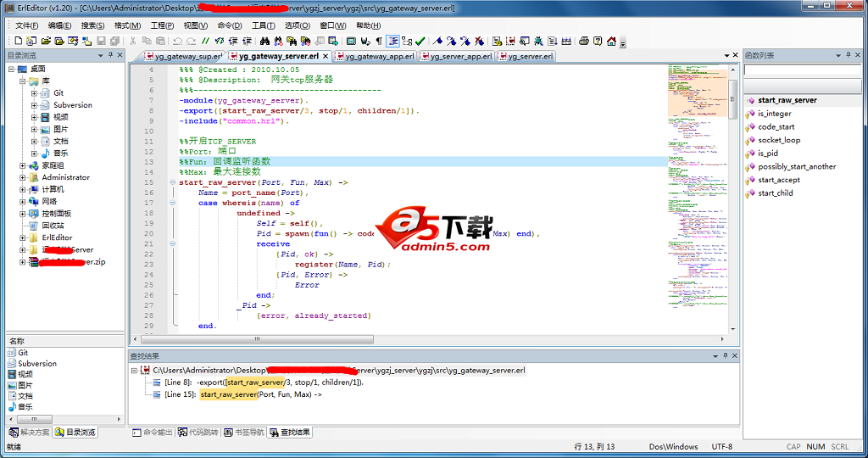
Task: Select possibly_start_another in function list
Action: point(797,167)
